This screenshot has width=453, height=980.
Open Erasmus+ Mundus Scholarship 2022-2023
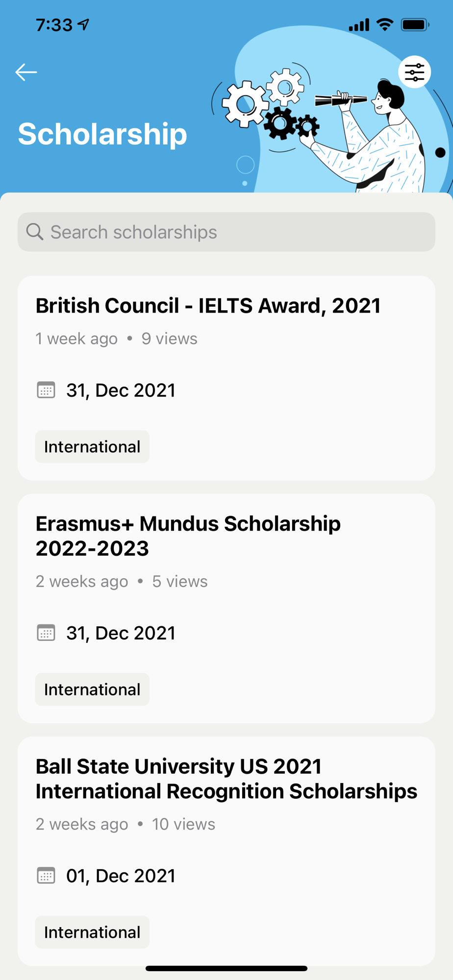pos(188,536)
